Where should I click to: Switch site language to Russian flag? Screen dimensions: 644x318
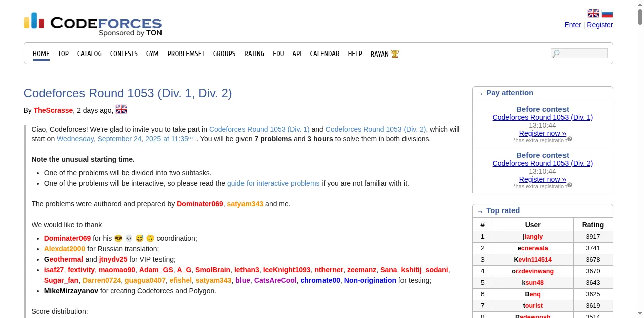point(607,14)
